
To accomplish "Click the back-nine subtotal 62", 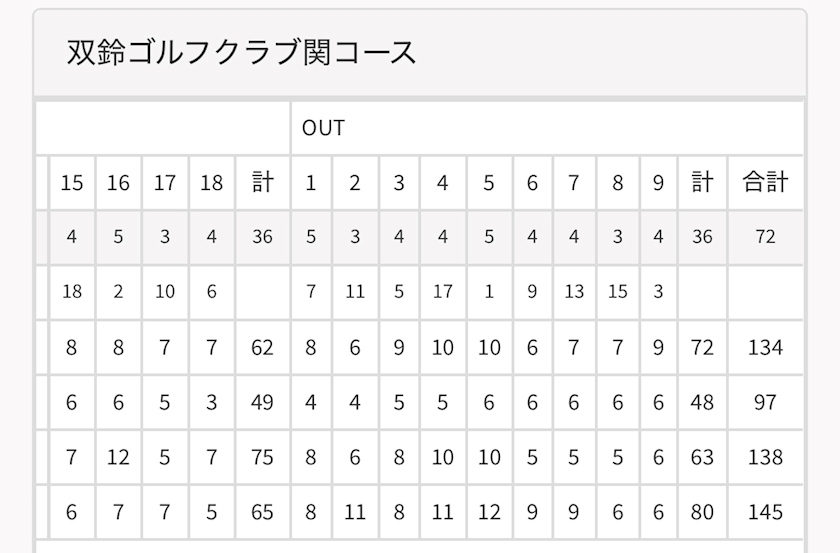I will click(x=262, y=347).
